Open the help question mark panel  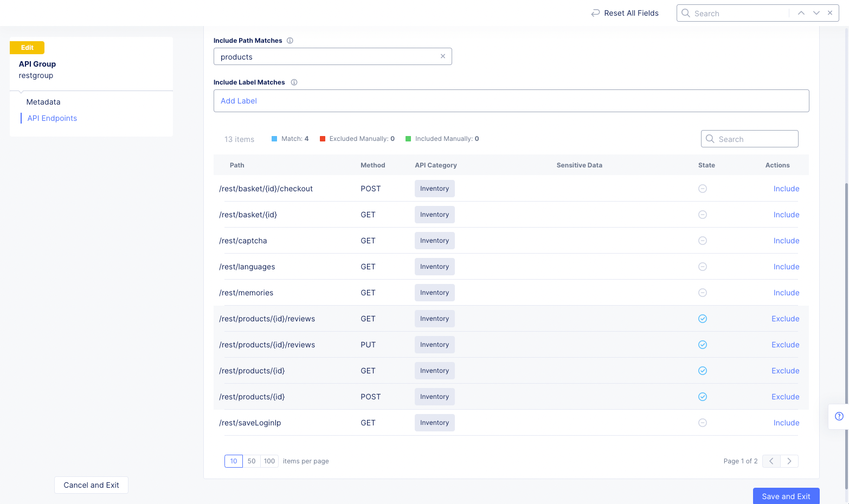click(x=838, y=416)
